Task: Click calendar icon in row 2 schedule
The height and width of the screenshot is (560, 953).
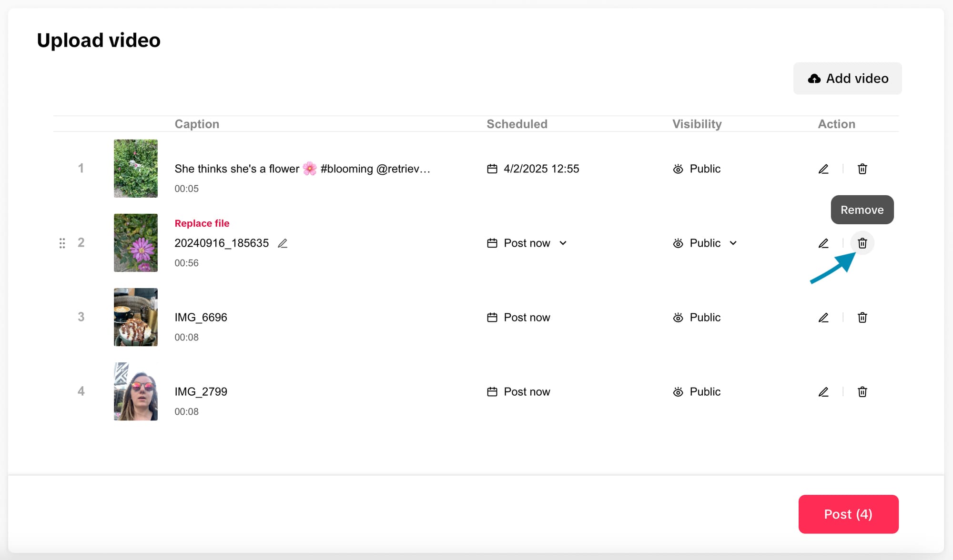Action: point(492,243)
